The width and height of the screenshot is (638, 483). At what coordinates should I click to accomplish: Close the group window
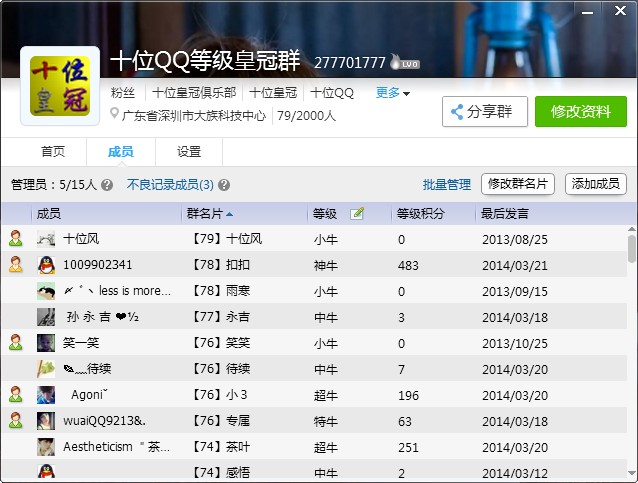620,11
